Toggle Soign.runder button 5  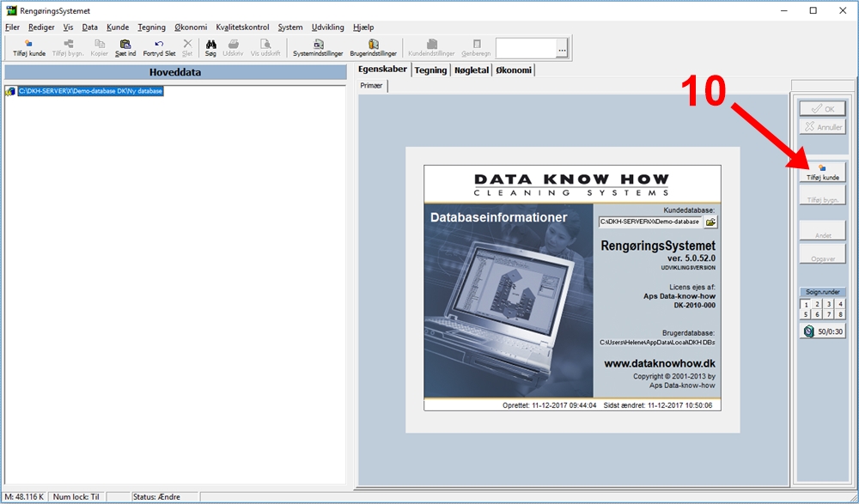tap(806, 314)
